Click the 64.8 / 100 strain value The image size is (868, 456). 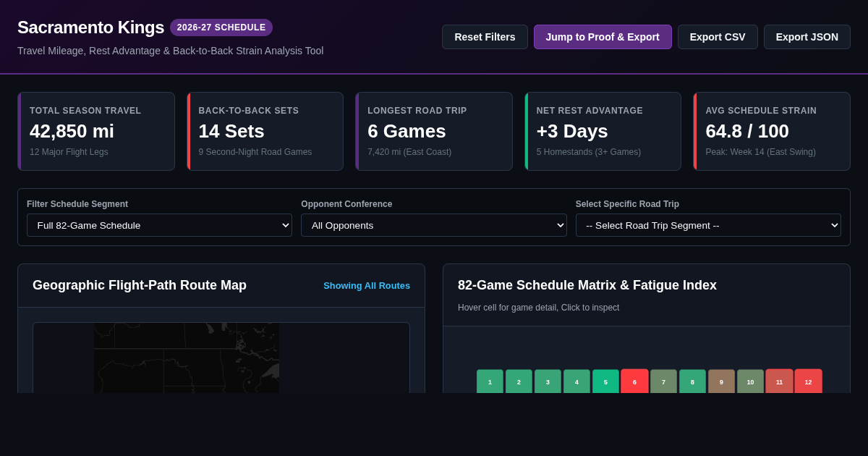click(747, 131)
